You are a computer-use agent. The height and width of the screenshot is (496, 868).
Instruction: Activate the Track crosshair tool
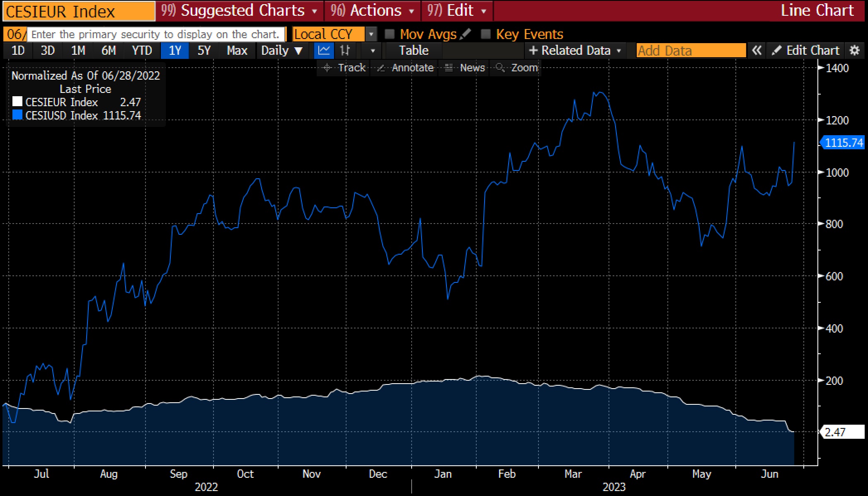click(344, 68)
